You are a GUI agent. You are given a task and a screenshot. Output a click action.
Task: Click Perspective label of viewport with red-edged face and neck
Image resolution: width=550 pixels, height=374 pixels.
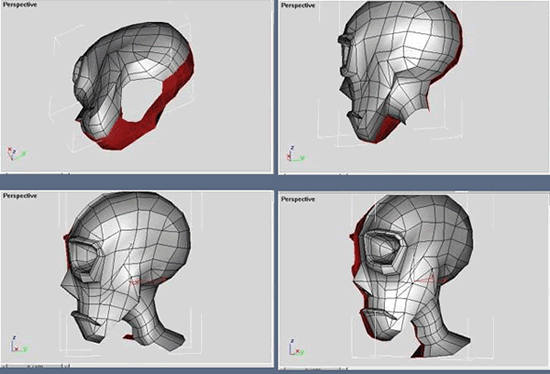[298, 199]
